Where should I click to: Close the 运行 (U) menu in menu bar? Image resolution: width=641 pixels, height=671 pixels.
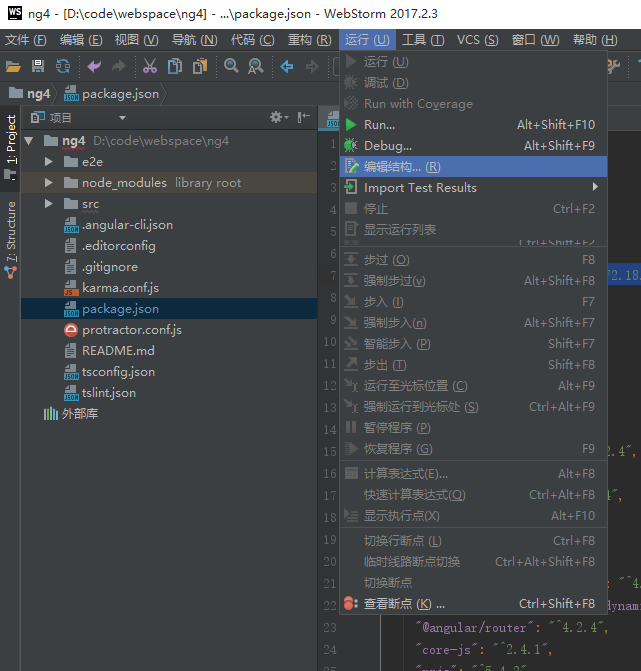click(x=367, y=40)
